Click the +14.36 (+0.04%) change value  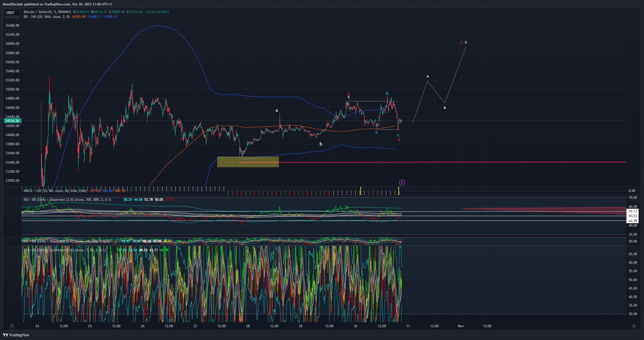[x=157, y=12]
